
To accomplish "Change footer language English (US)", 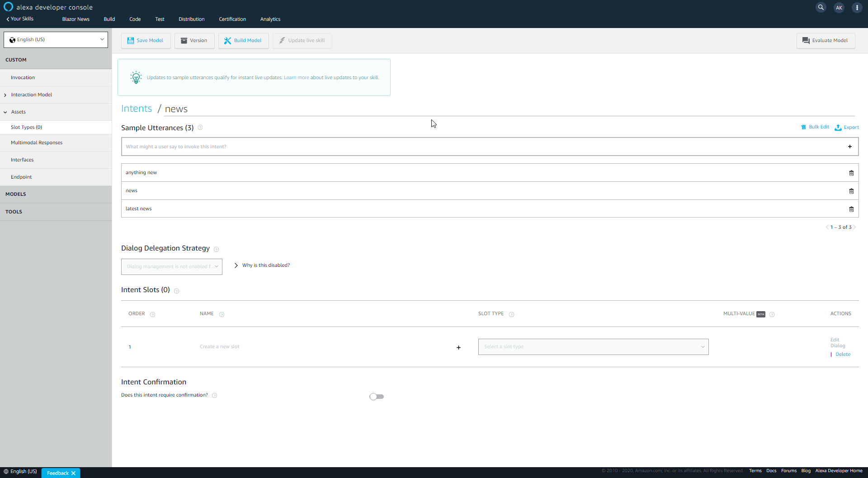I will click(20, 471).
